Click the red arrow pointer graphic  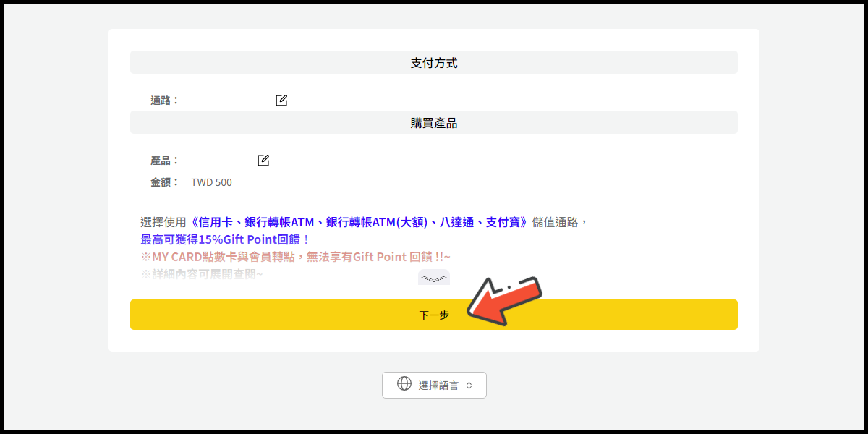pos(503,300)
